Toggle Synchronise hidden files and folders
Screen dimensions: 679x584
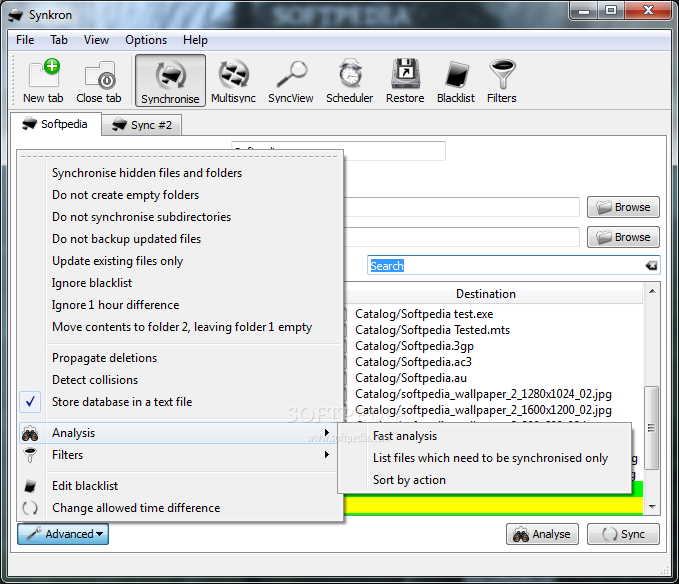[x=180, y=173]
